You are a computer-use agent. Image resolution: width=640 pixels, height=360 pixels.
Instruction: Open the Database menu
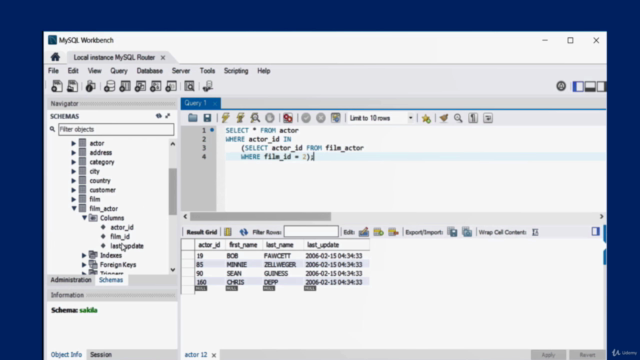point(149,71)
